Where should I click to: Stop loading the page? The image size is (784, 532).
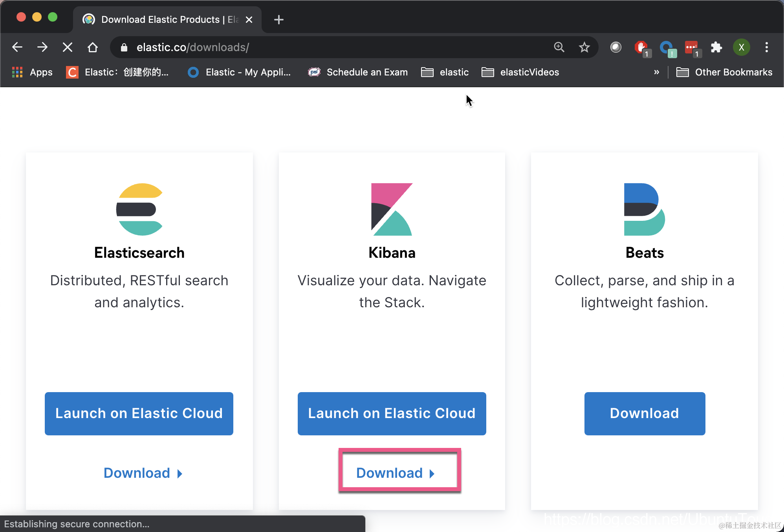tap(68, 48)
